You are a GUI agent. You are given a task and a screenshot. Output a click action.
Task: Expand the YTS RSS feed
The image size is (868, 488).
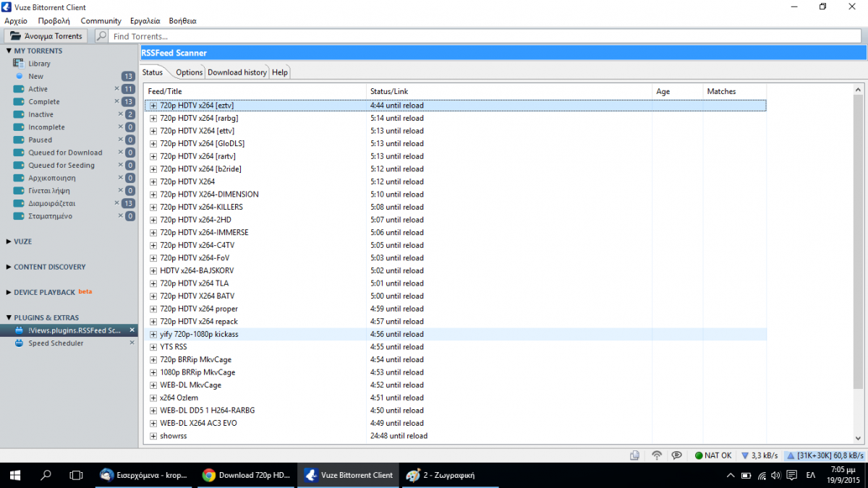point(153,347)
